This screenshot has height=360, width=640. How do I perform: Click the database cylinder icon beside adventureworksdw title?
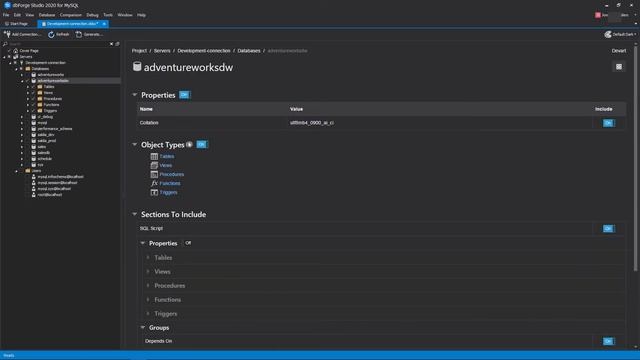(137, 67)
